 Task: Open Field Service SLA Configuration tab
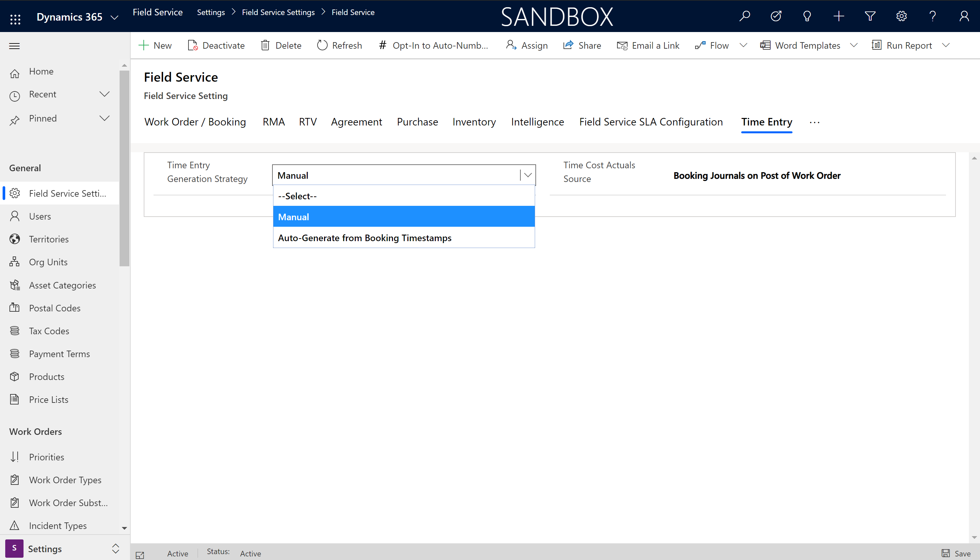pos(651,122)
